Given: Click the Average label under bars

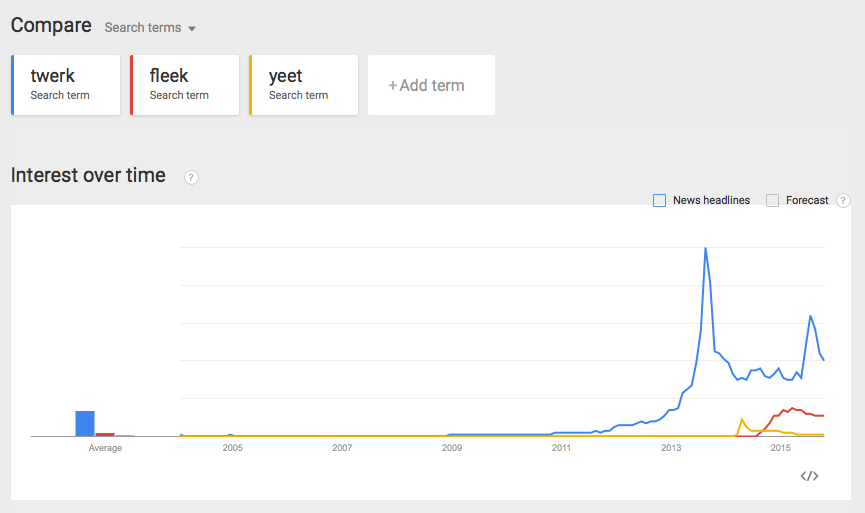Looking at the screenshot, I should (105, 448).
